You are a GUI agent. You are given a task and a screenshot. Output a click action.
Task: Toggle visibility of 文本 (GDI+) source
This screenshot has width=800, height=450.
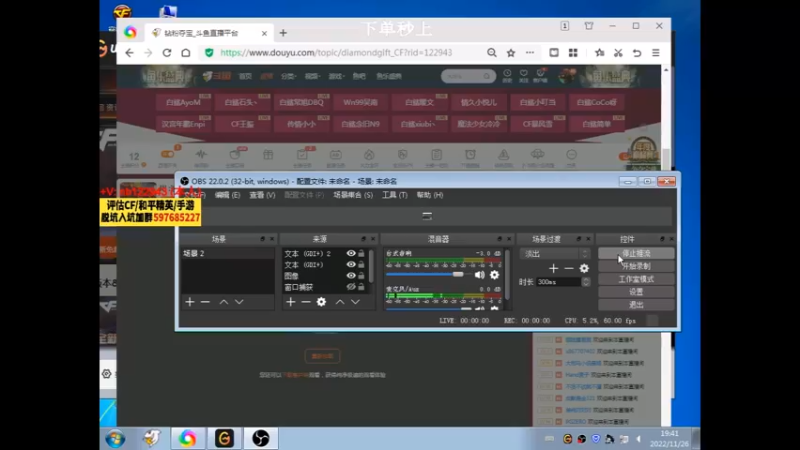[x=351, y=264]
